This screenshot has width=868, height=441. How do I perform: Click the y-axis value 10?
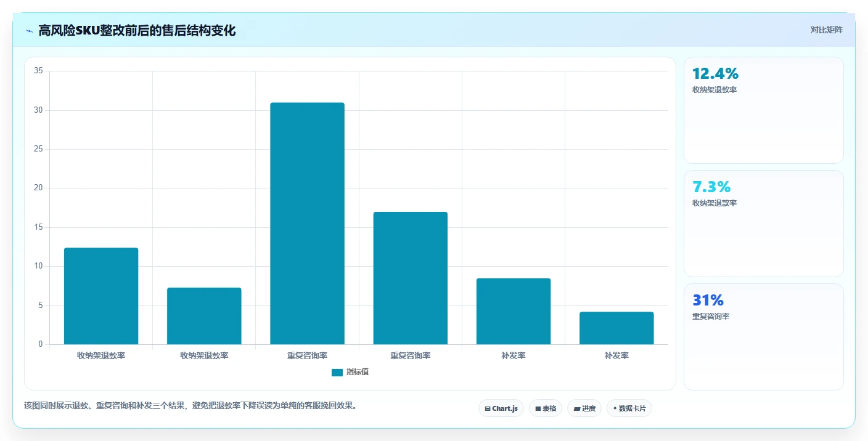[38, 266]
